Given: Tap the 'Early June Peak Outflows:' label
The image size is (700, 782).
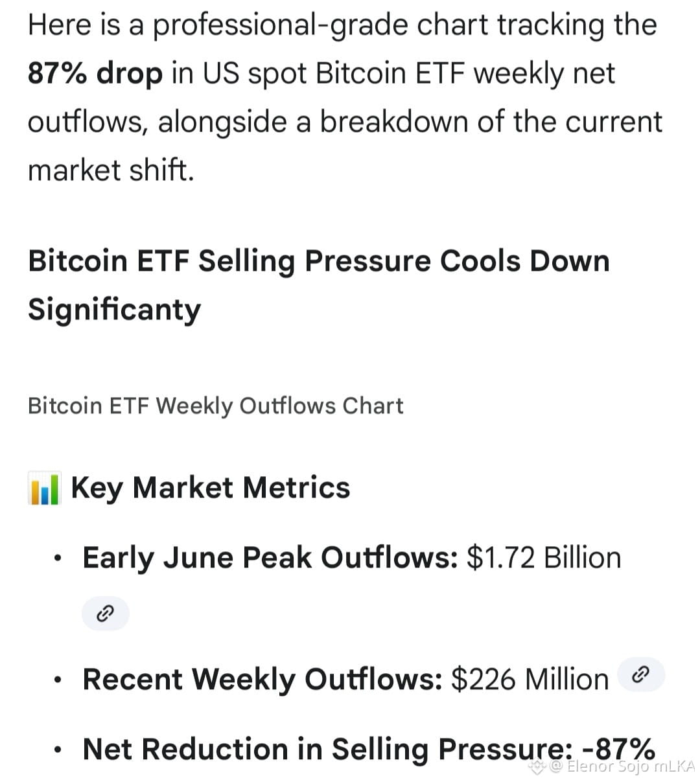Looking at the screenshot, I should (x=270, y=558).
